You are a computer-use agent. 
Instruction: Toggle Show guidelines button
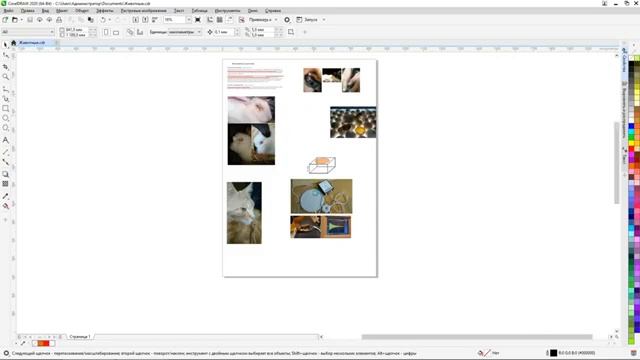229,20
